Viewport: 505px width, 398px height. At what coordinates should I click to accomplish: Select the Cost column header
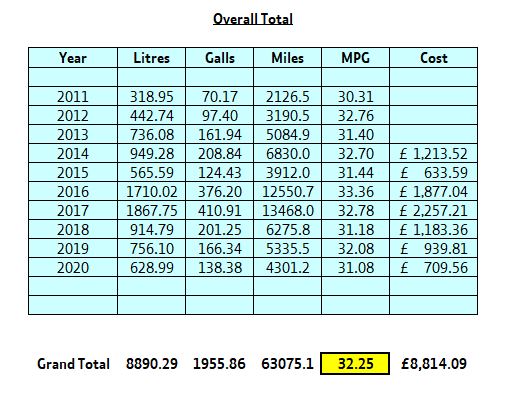click(x=434, y=58)
